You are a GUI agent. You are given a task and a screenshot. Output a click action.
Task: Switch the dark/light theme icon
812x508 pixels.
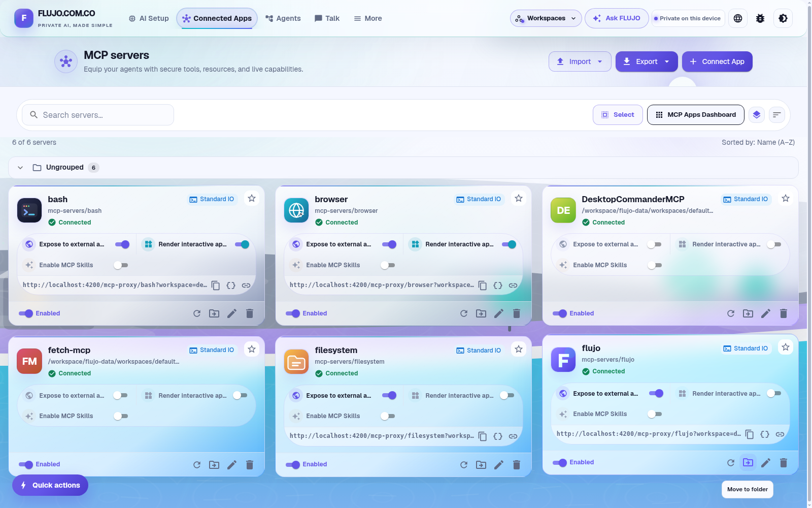pyautogui.click(x=783, y=18)
